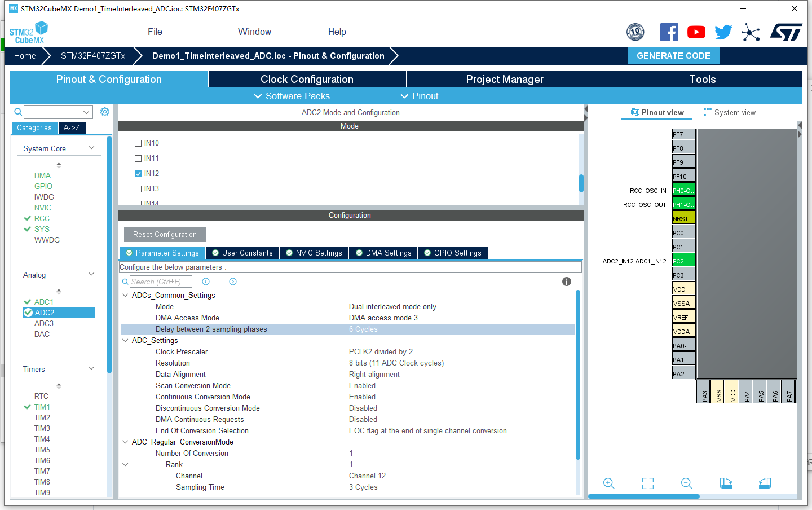Open the peripheral search dropdown

click(86, 112)
